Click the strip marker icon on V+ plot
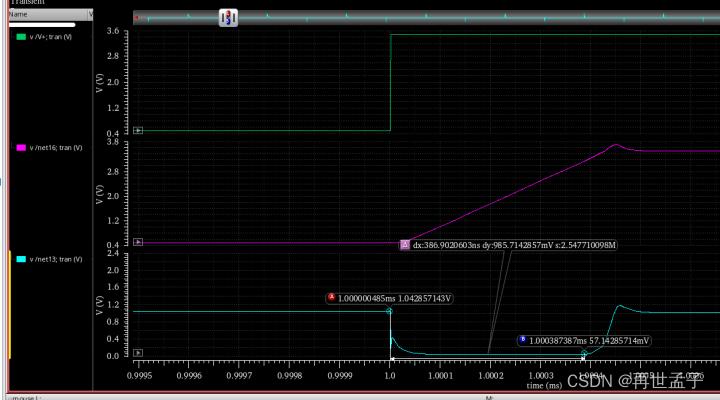 click(x=138, y=130)
